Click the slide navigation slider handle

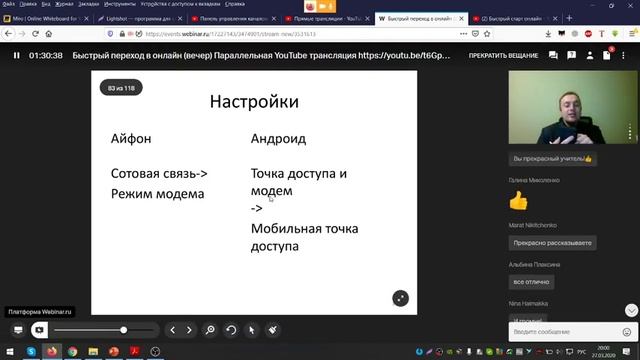pyautogui.click(x=124, y=330)
